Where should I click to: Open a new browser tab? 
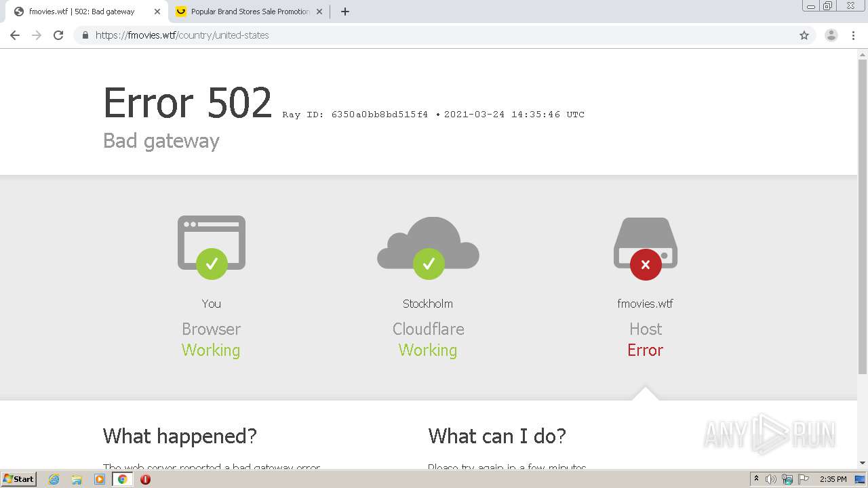pos(344,12)
